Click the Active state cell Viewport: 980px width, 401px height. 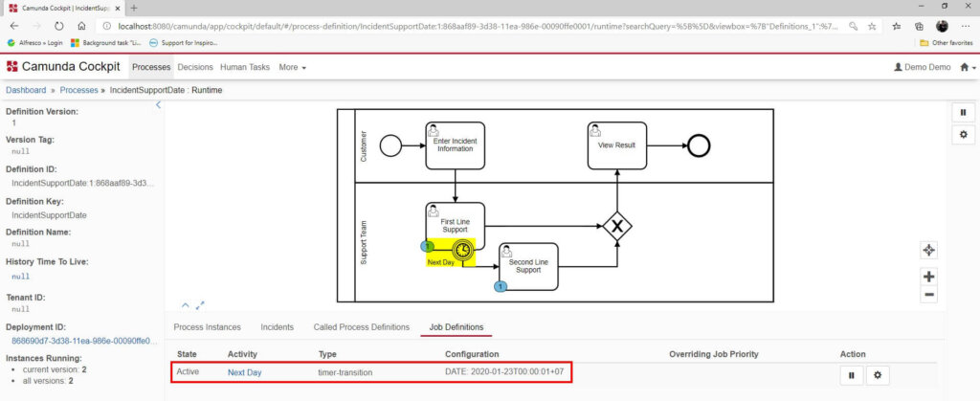click(x=188, y=373)
